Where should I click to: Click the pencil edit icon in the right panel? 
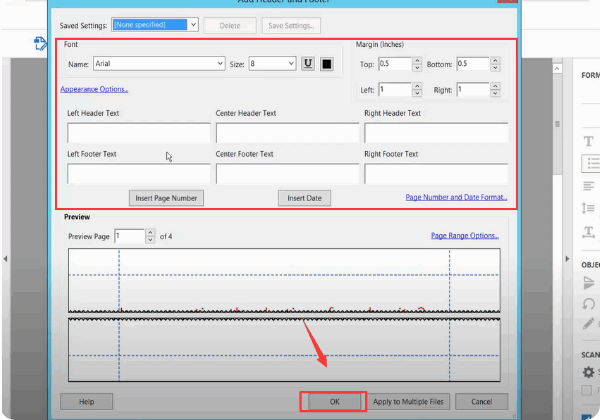(x=588, y=324)
